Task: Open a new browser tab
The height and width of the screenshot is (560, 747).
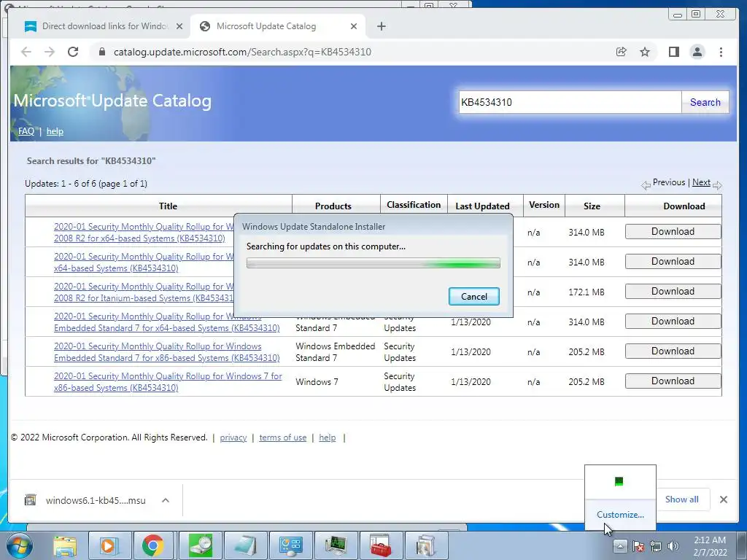Action: (381, 26)
